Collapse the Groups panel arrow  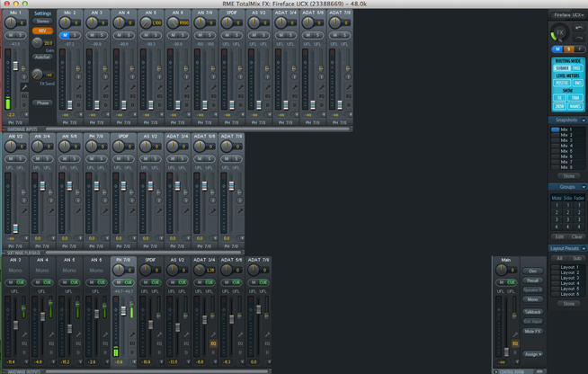point(584,187)
